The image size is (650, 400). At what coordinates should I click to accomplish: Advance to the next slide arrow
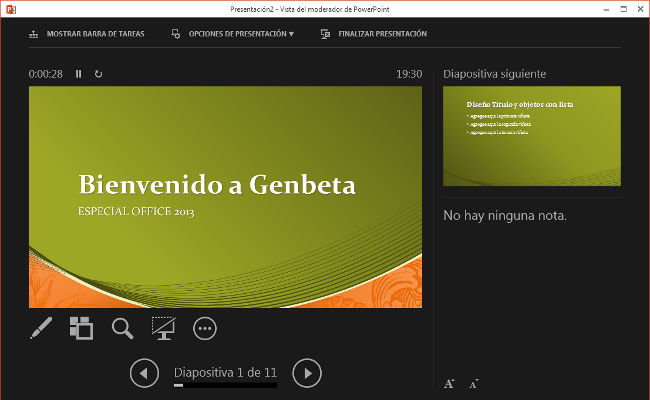click(x=307, y=373)
